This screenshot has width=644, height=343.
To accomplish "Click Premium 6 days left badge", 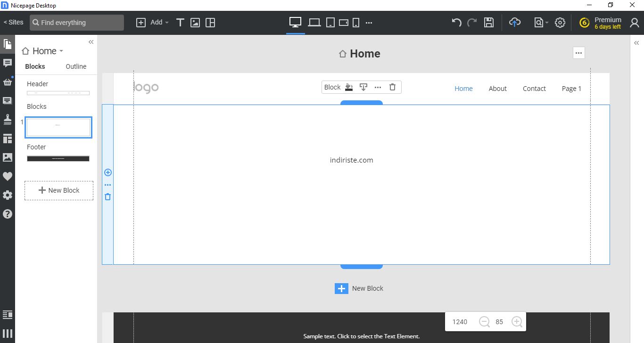I will point(601,23).
